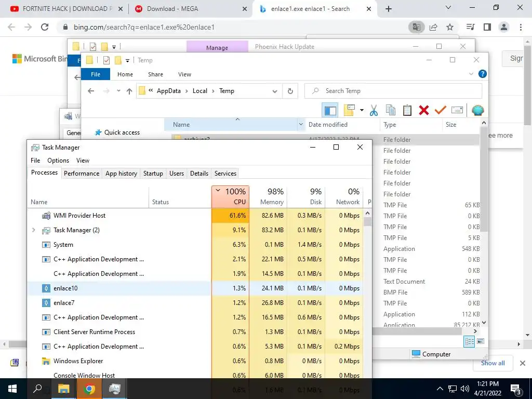Click the red X Delete icon
Screen dimensions: 532x399
(424, 110)
